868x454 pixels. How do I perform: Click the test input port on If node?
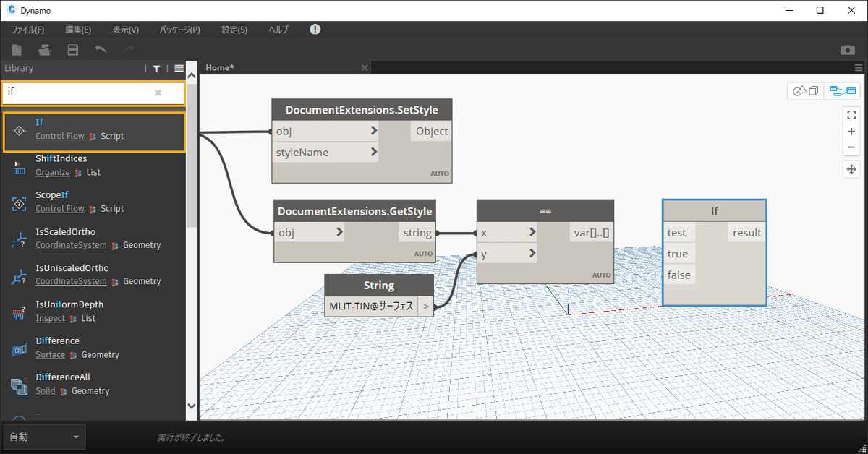pyautogui.click(x=679, y=232)
